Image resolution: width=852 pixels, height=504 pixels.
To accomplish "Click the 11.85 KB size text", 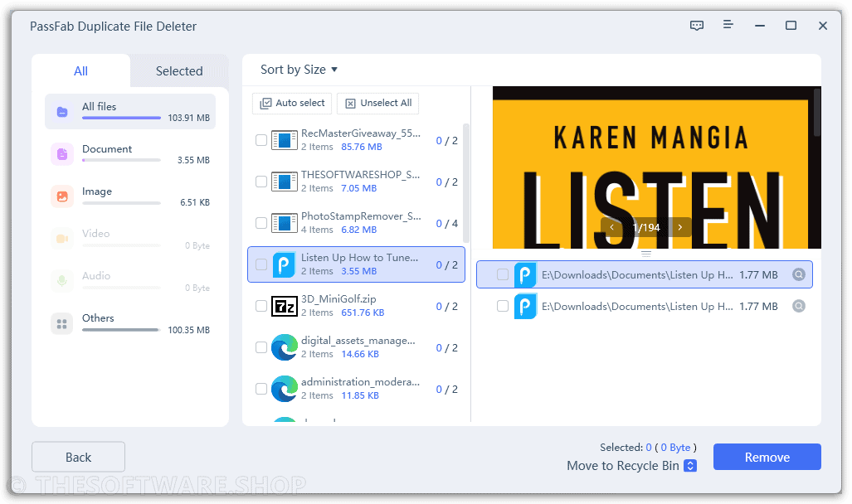I will [x=360, y=395].
